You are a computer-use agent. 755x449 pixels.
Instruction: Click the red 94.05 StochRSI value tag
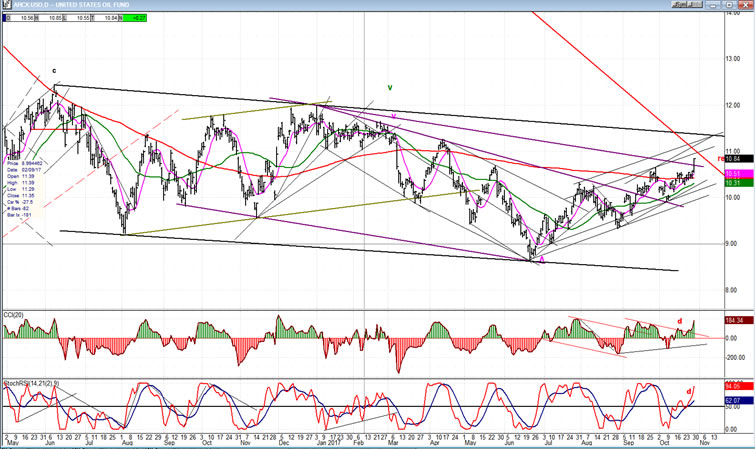pyautogui.click(x=732, y=385)
